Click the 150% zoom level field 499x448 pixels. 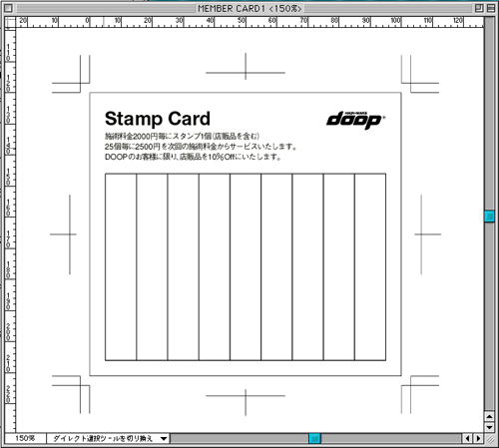point(25,439)
